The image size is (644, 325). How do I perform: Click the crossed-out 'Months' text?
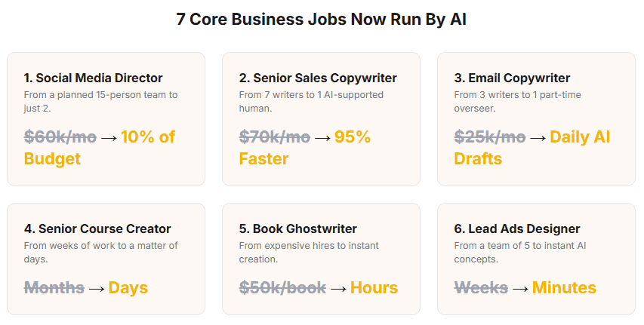pyautogui.click(x=54, y=287)
